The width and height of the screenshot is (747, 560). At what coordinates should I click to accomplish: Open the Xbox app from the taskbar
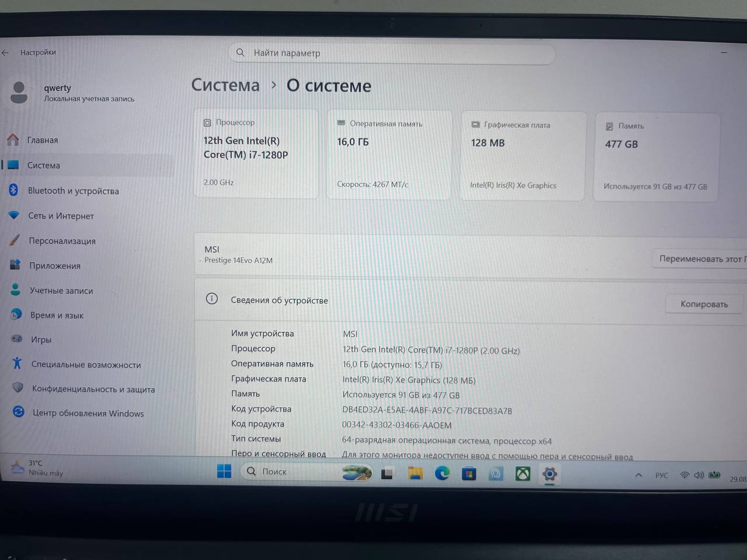coord(523,474)
